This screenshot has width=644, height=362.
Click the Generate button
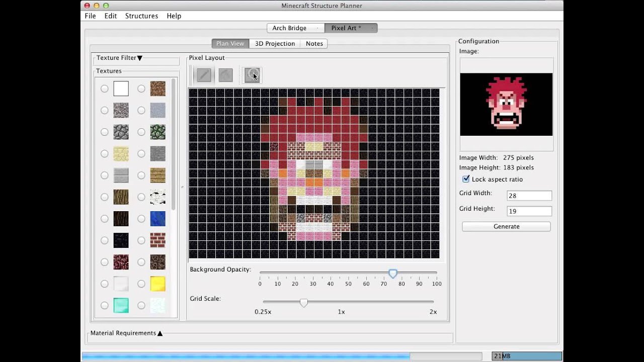pos(506,227)
